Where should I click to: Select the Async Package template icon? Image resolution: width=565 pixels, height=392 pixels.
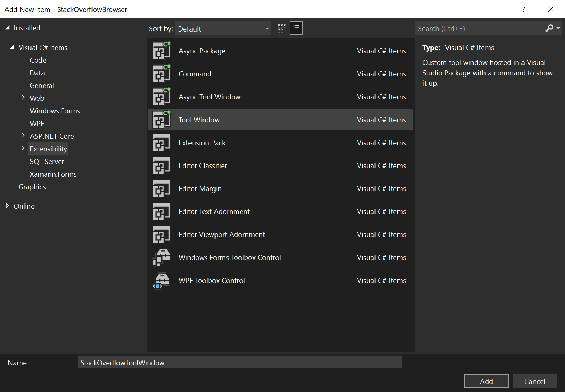point(161,50)
